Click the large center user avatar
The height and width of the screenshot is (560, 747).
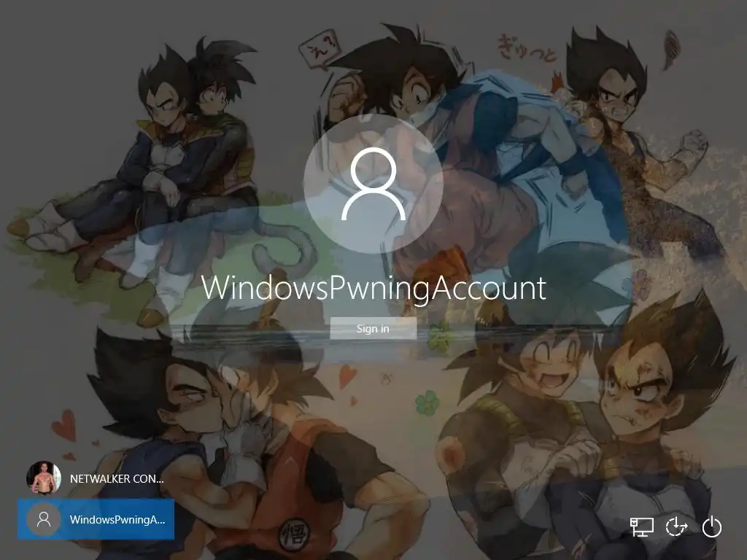click(x=373, y=184)
